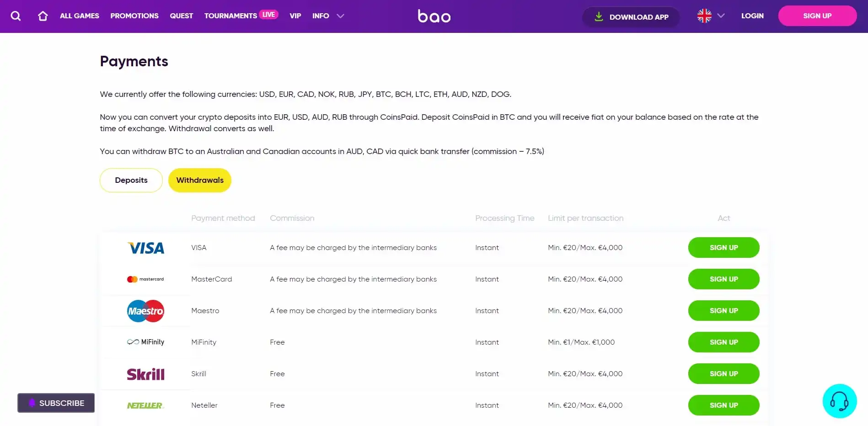Click the Neteller logo

click(x=145, y=405)
